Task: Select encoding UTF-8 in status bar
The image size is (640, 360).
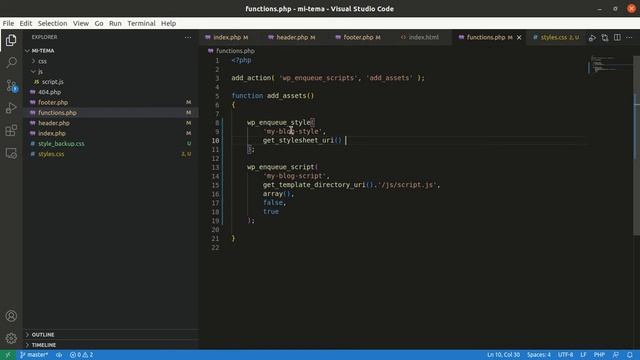Action: 565,355
